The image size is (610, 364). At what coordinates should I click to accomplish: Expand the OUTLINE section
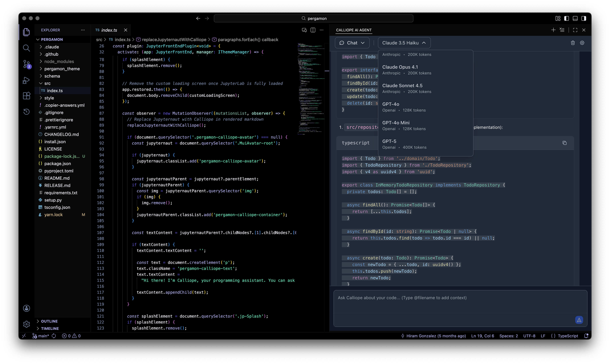[49, 321]
